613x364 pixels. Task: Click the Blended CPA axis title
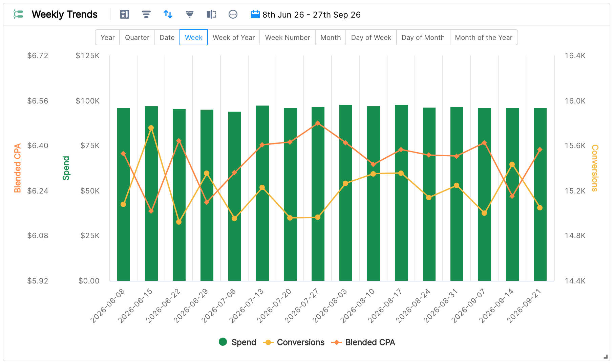point(18,168)
